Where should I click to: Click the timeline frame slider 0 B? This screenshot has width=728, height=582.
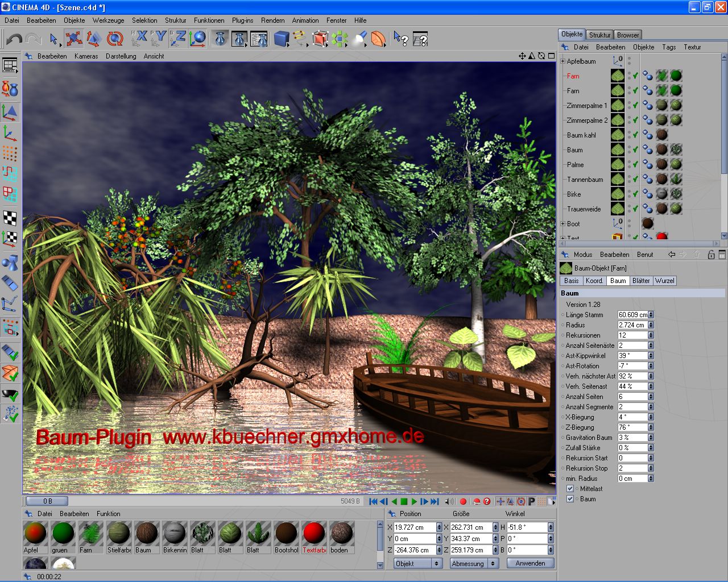click(x=47, y=501)
